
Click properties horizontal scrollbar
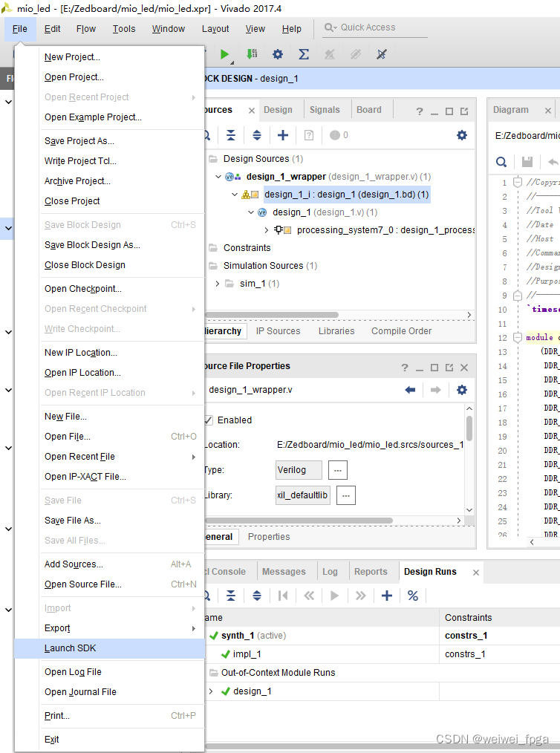point(299,521)
